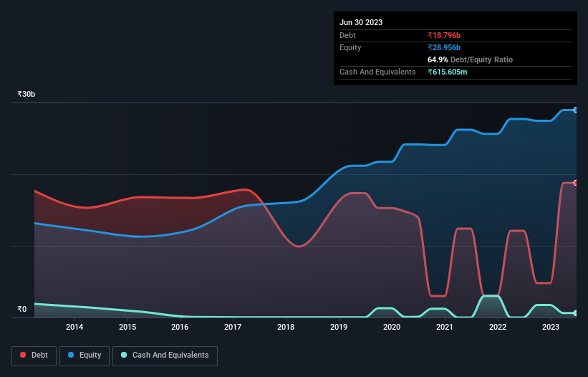Click the ₹30b y-axis label
Image resolution: width=588 pixels, height=377 pixels.
pos(26,94)
